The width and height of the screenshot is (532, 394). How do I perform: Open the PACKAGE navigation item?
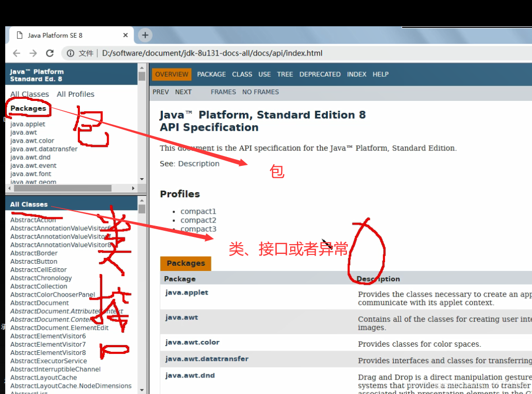[x=211, y=74]
